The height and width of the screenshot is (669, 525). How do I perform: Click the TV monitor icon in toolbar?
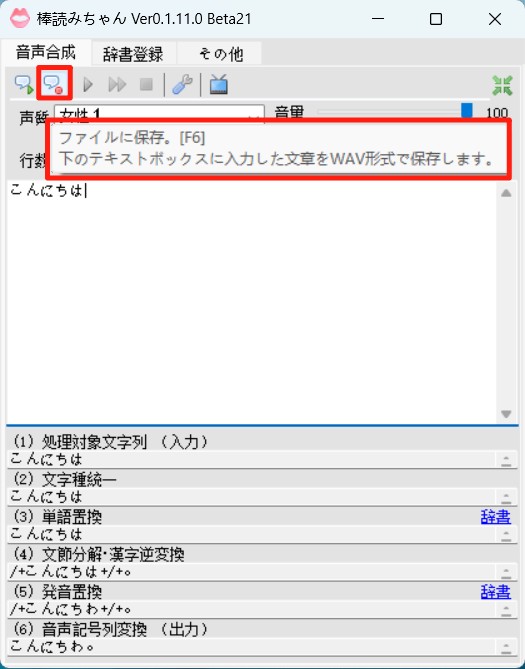click(219, 84)
